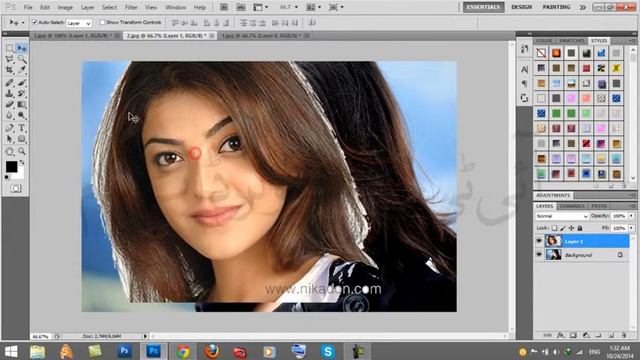Open the Normal blend mode dropdown
The image size is (640, 360).
coord(562,216)
